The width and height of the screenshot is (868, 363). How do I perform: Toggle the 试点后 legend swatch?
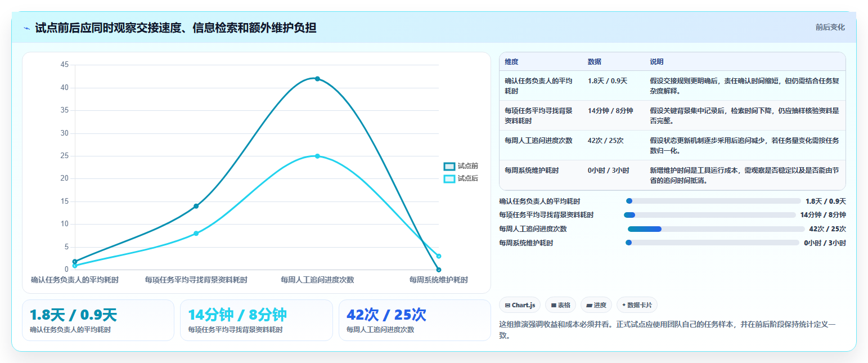click(449, 178)
